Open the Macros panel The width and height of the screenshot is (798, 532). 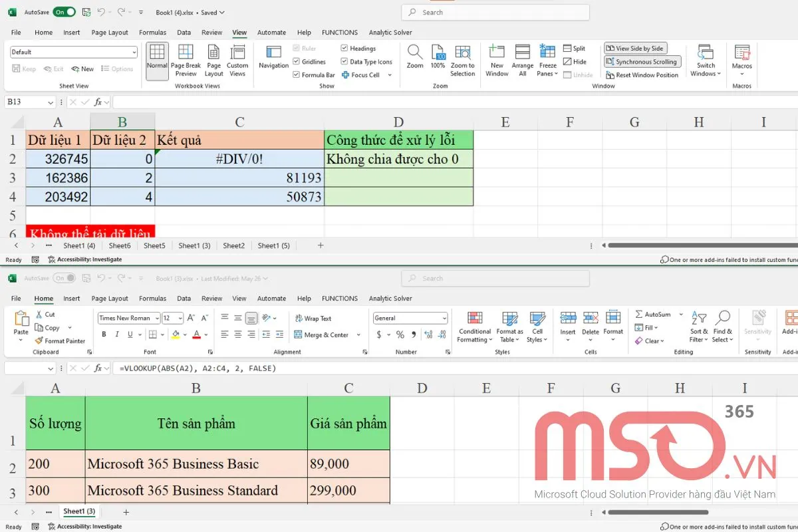741,60
